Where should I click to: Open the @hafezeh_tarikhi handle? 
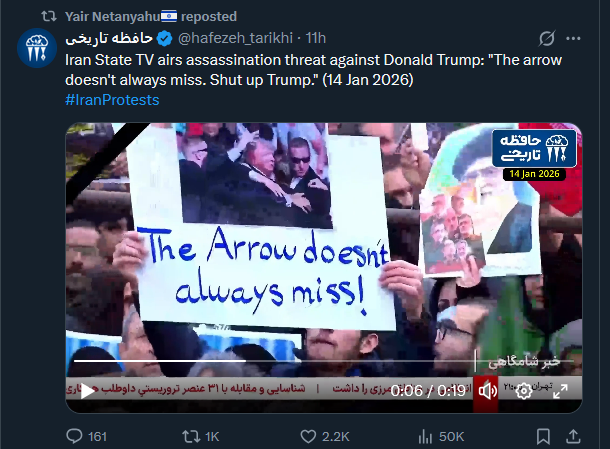[x=235, y=38]
